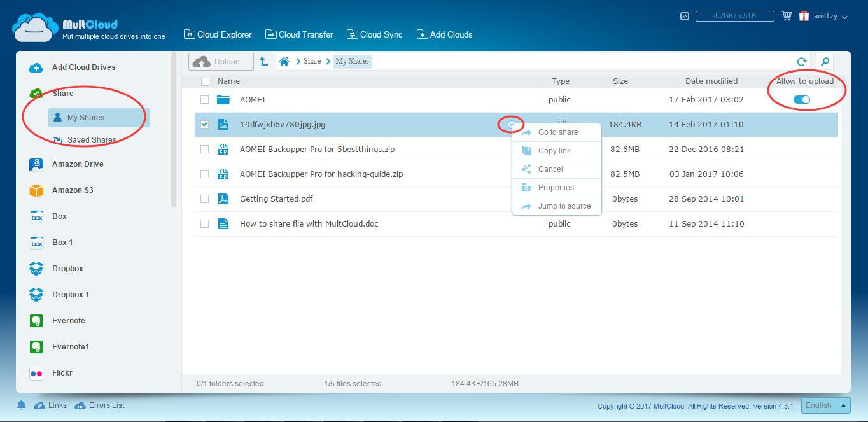Choose Copy link from context menu
Image resolution: width=868 pixels, height=422 pixels.
(554, 151)
